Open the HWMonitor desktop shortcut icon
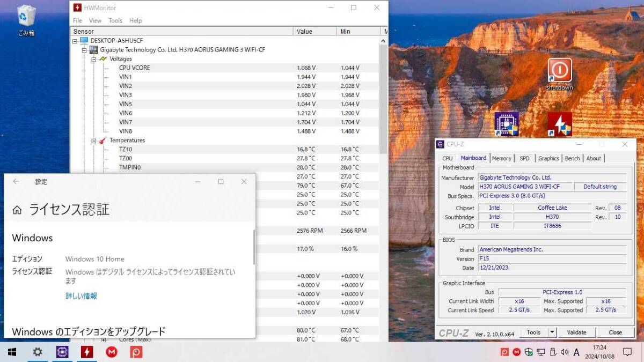 point(560,124)
